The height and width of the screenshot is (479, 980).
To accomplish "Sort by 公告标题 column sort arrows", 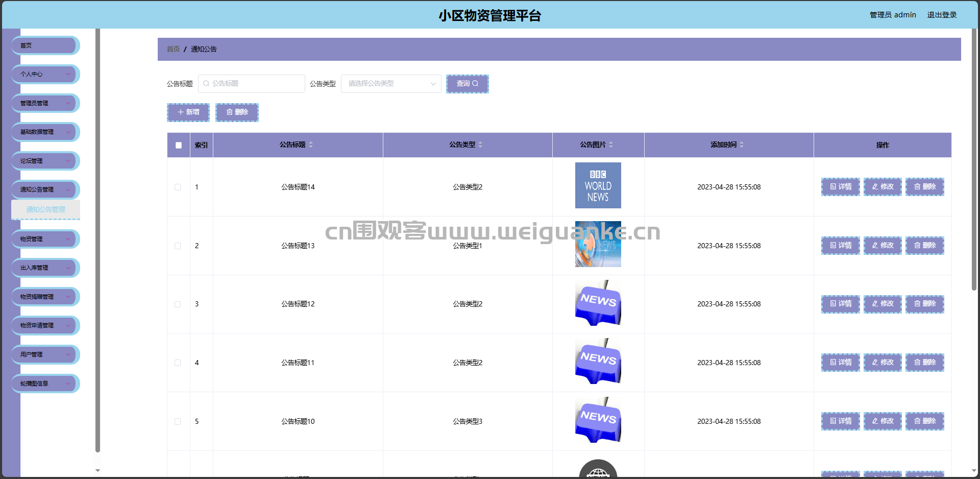I will (311, 145).
